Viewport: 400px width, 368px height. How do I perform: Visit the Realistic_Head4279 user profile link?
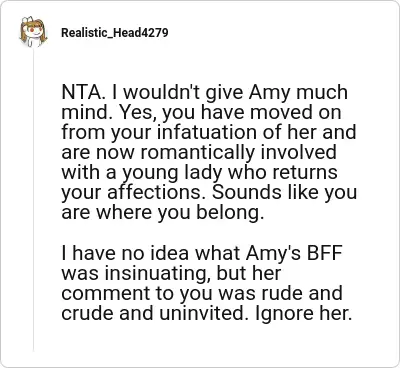[x=115, y=33]
